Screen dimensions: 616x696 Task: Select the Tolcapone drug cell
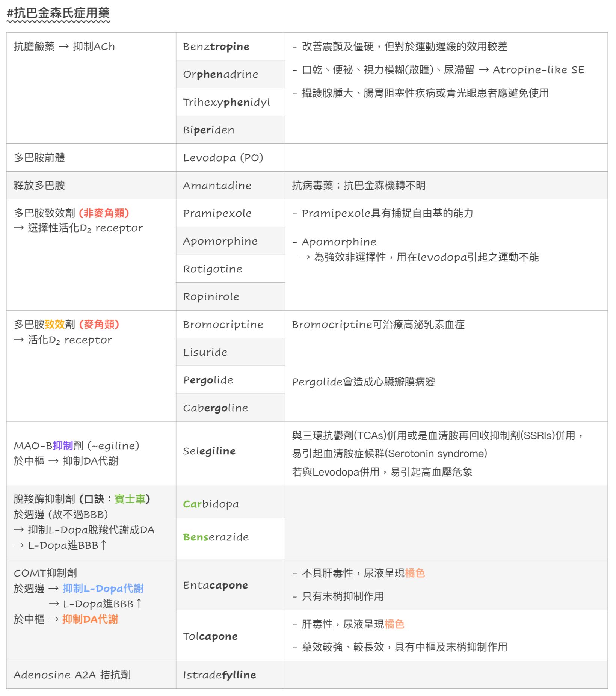click(x=210, y=636)
